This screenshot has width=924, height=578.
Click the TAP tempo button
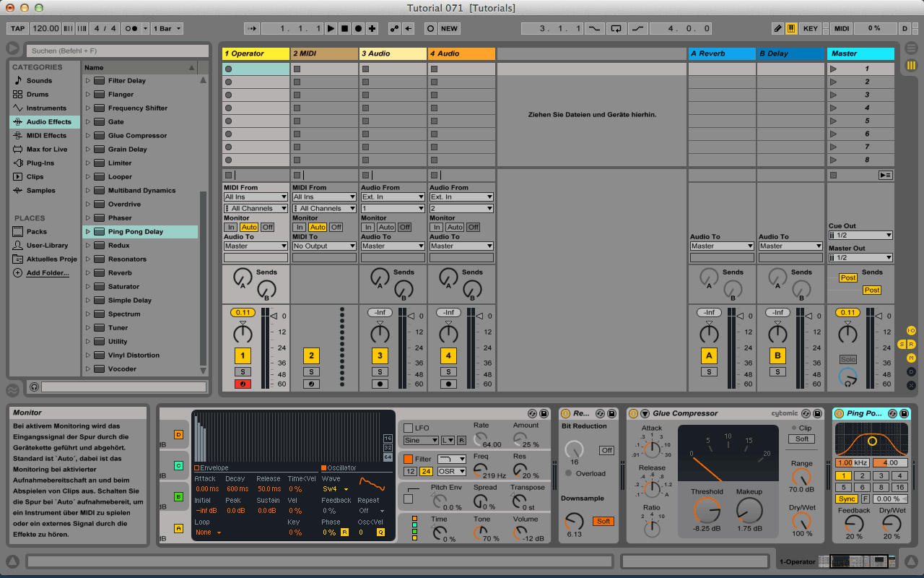tap(17, 29)
